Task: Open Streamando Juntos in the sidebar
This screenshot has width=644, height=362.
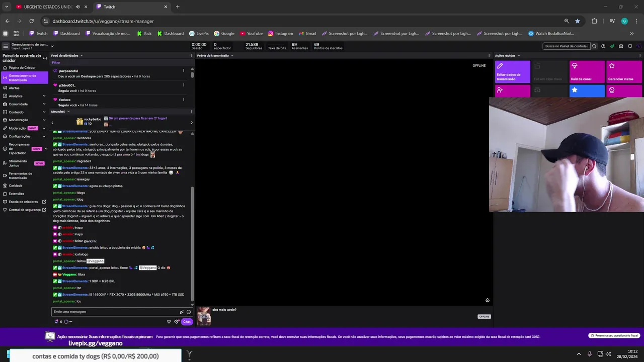Action: click(24, 163)
